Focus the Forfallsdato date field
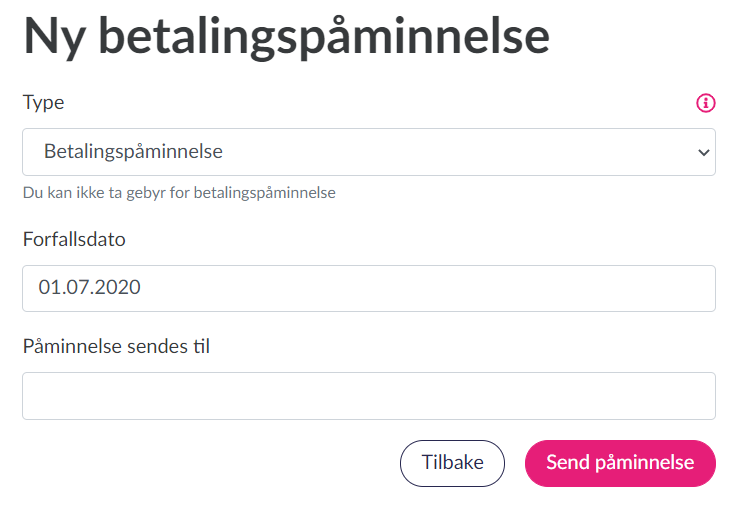Image resolution: width=739 pixels, height=511 pixels. coord(368,288)
